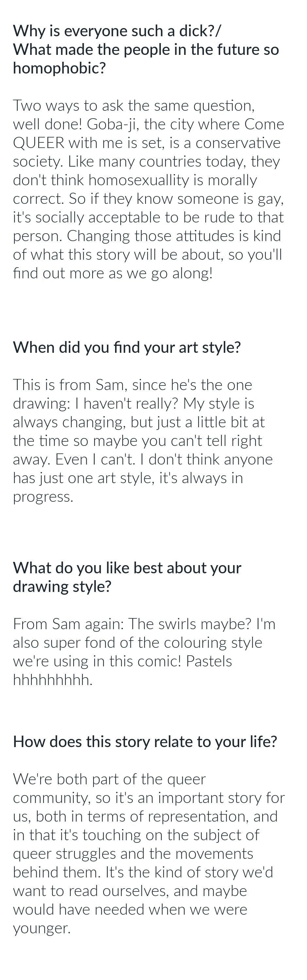Click the word "homophobic?" in the first heading
The image size is (307, 980).
click(59, 69)
